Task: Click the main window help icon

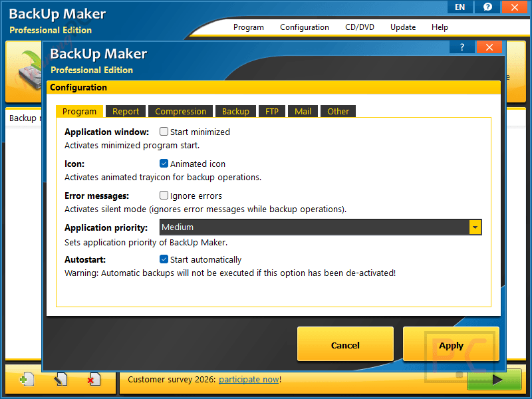Action: (x=487, y=7)
